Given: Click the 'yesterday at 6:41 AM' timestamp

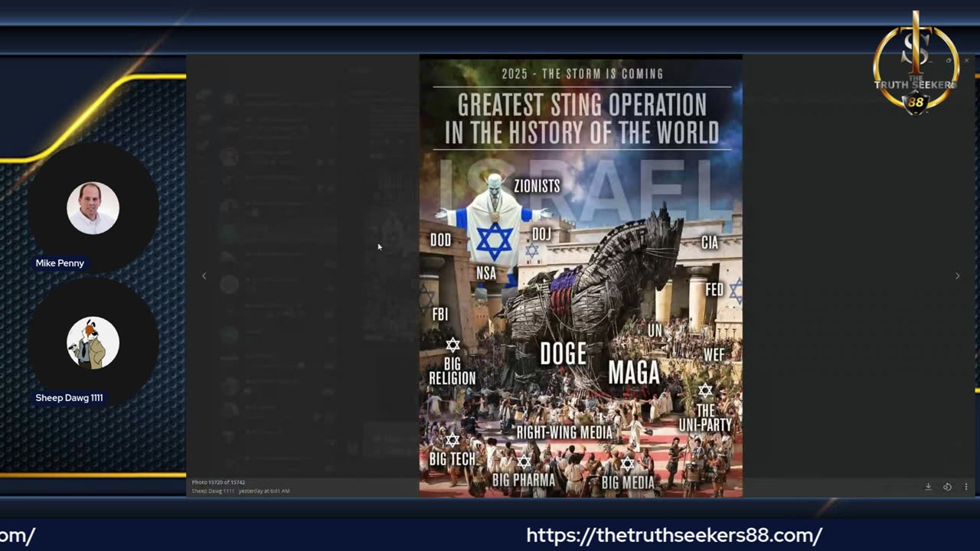Looking at the screenshot, I should [x=264, y=491].
